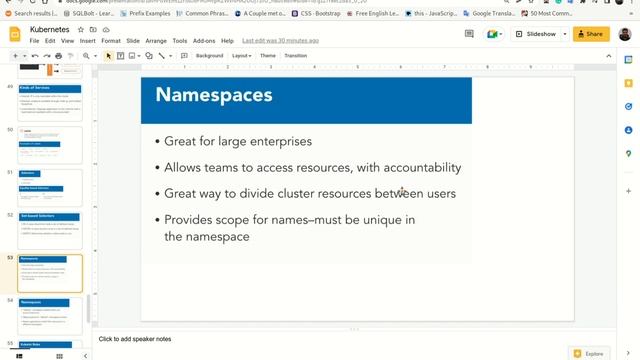Get add-ons with plus icon

(629, 191)
